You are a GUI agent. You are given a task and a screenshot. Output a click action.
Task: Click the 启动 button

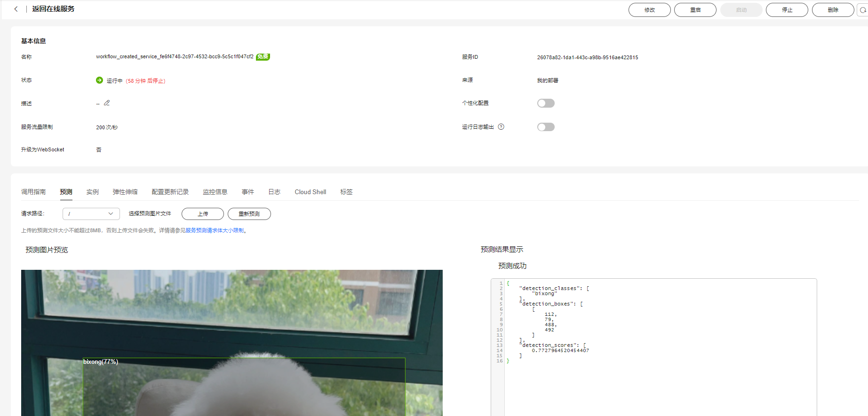click(741, 10)
